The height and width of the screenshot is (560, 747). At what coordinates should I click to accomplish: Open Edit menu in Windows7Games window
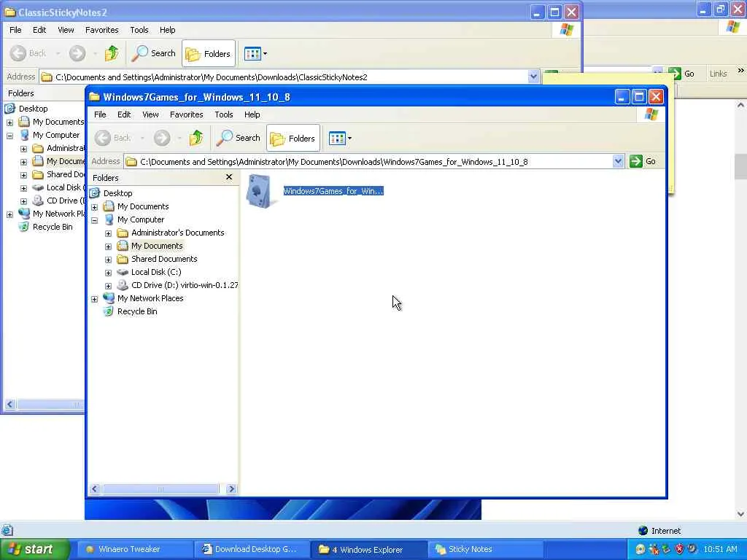(124, 114)
